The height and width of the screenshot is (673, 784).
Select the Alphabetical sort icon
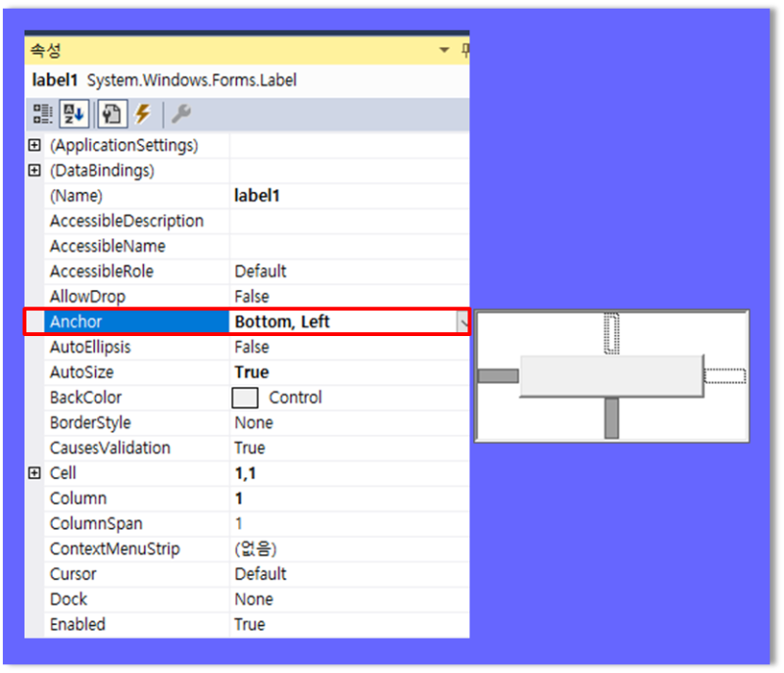[x=73, y=113]
